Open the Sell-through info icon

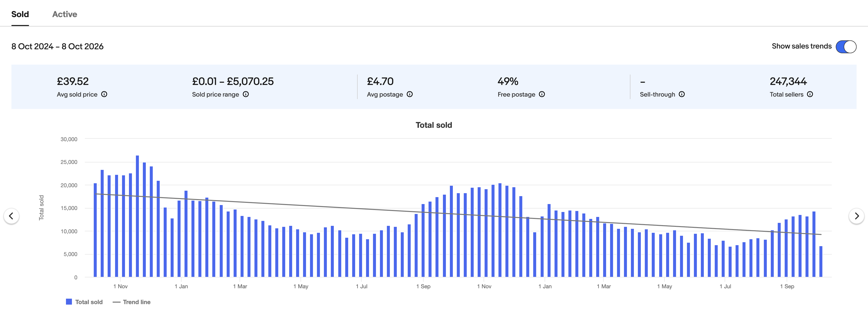click(x=681, y=94)
